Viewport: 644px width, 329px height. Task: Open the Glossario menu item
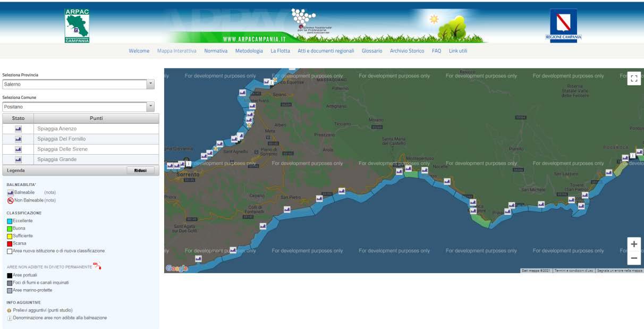click(372, 51)
